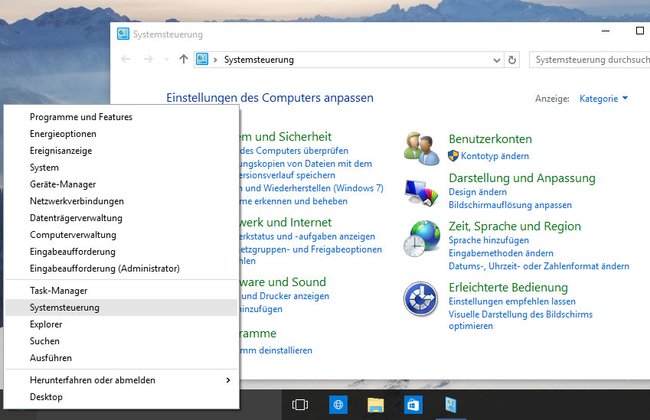The width and height of the screenshot is (650, 420).
Task: Select Programme und Features in the menu
Action: (x=122, y=117)
